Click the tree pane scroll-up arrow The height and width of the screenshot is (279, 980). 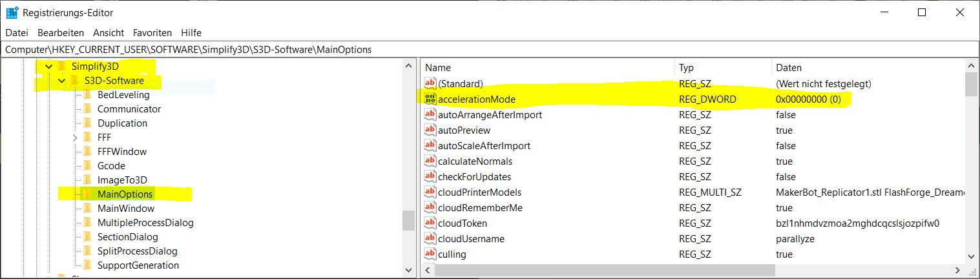click(x=408, y=66)
